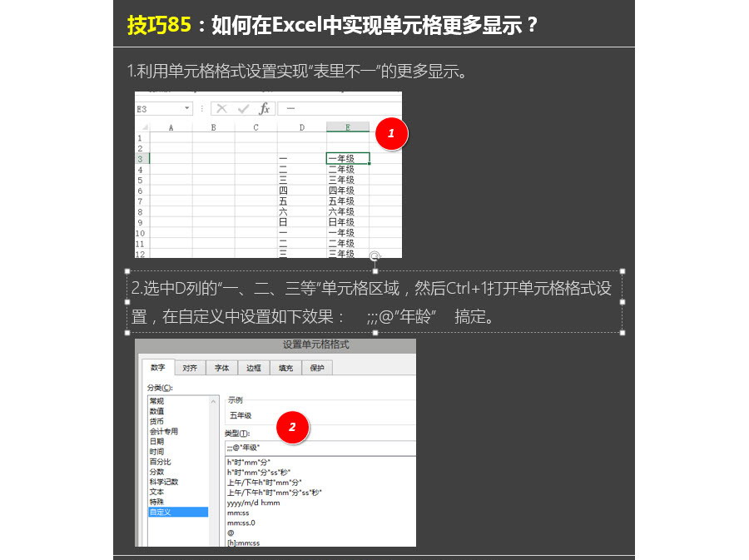Open the Name Box dropdown arrow next to E3

(x=186, y=108)
